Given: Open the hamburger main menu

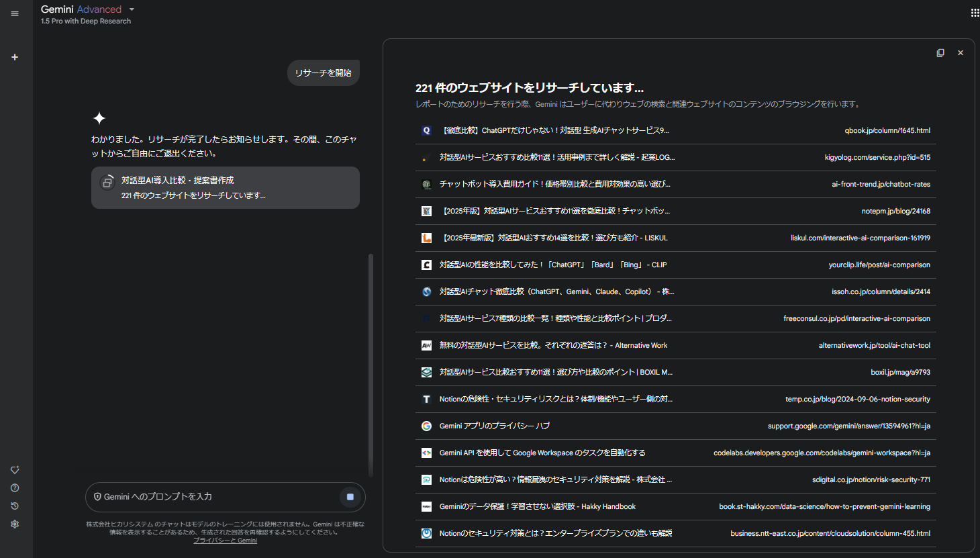Looking at the screenshot, I should [x=15, y=13].
